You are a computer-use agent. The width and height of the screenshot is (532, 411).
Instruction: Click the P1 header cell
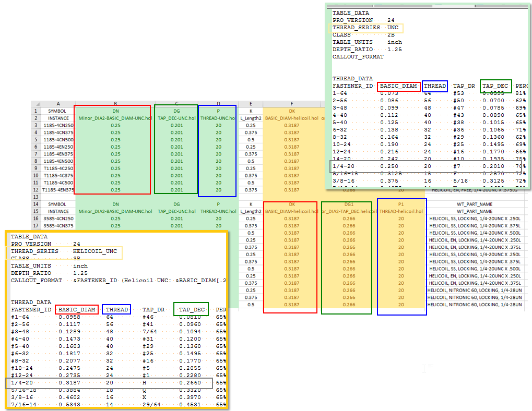[401, 204]
